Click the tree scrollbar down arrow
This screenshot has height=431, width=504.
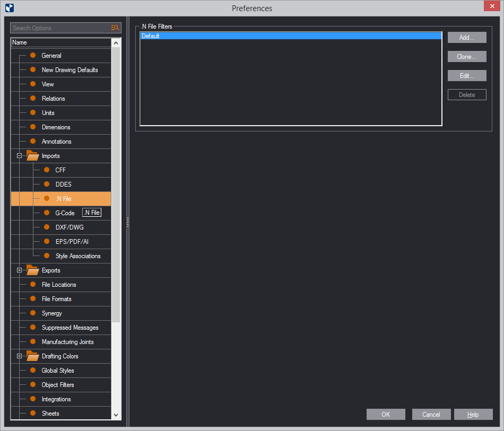point(116,415)
